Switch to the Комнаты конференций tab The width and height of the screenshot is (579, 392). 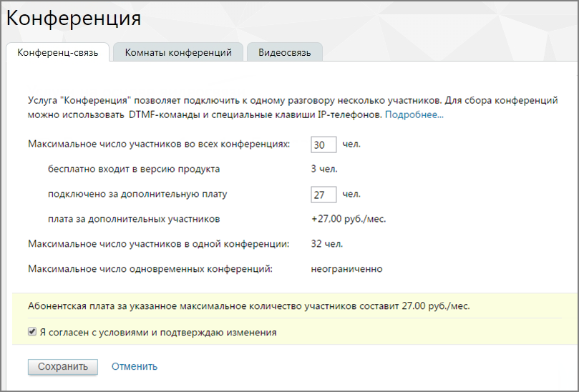click(x=178, y=52)
